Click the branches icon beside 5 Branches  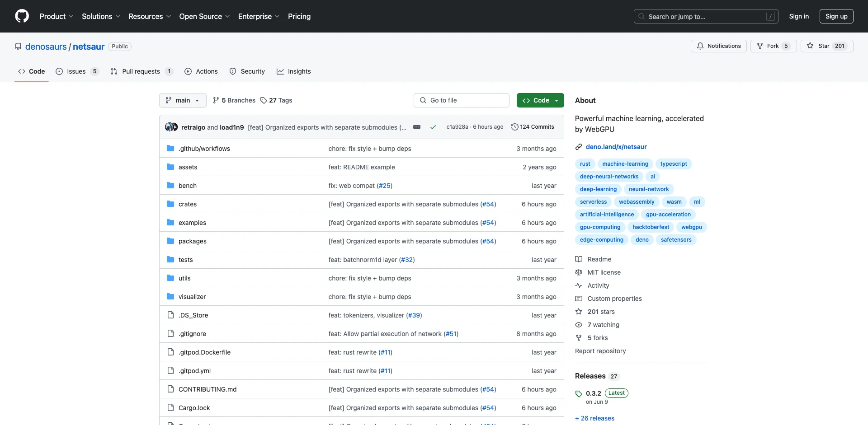coord(216,100)
